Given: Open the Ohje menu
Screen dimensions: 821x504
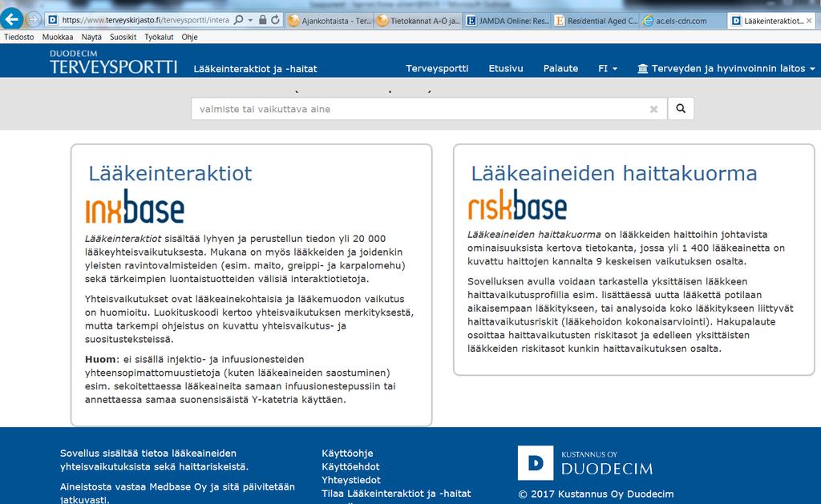Looking at the screenshot, I should point(189,37).
